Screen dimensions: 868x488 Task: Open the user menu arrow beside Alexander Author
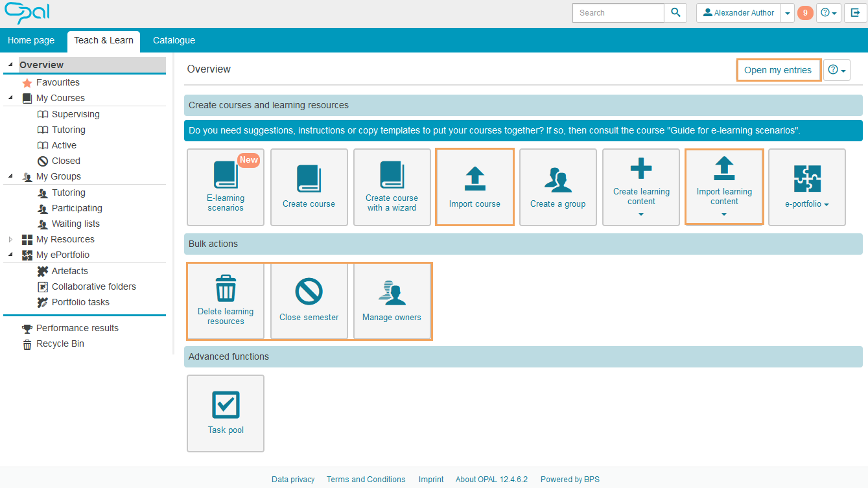click(x=787, y=13)
